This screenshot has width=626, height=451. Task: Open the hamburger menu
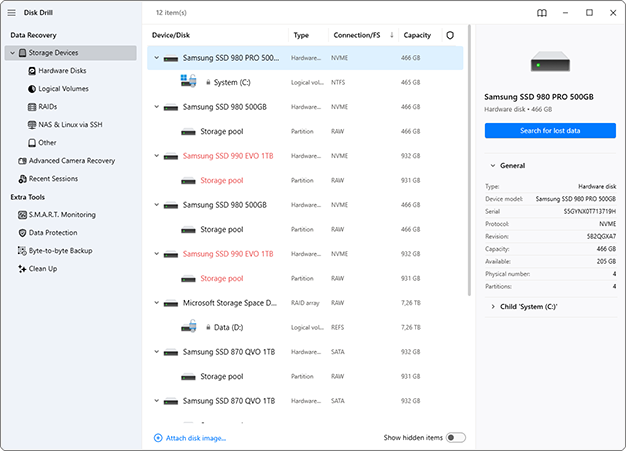coord(12,13)
